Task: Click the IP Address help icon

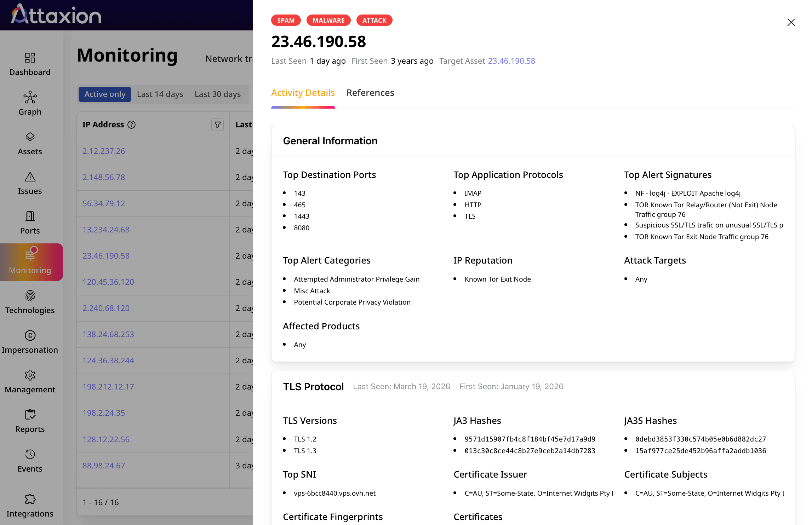Action: (132, 125)
